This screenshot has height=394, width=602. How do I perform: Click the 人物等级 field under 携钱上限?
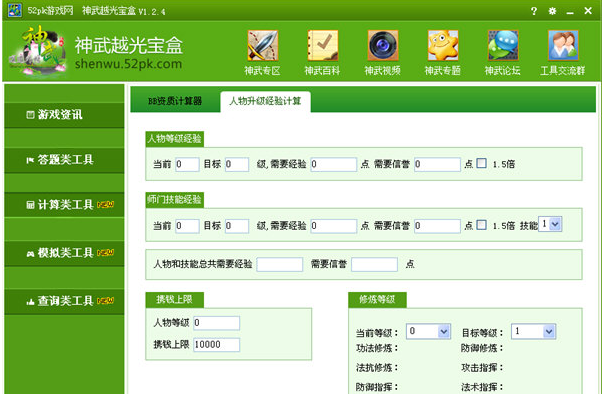tap(217, 323)
